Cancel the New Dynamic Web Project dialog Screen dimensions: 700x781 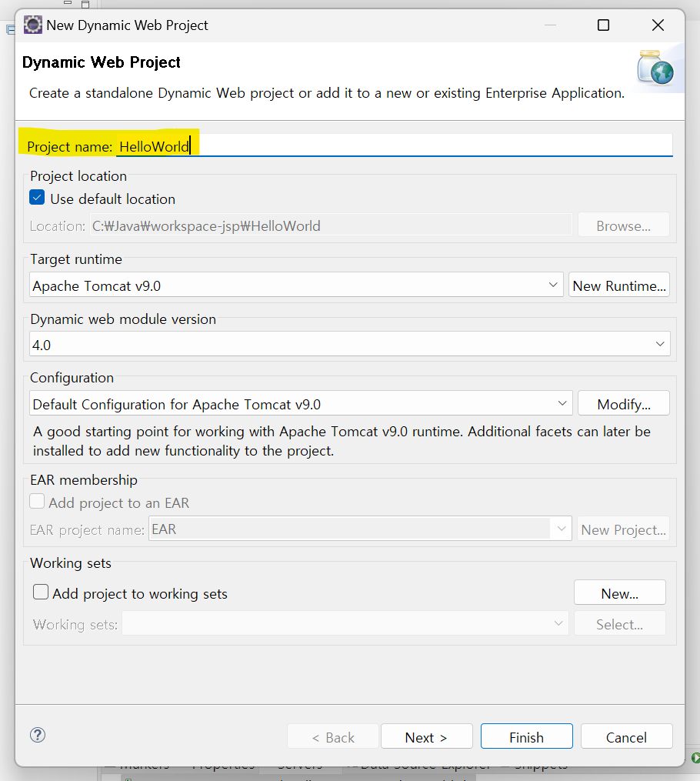626,736
